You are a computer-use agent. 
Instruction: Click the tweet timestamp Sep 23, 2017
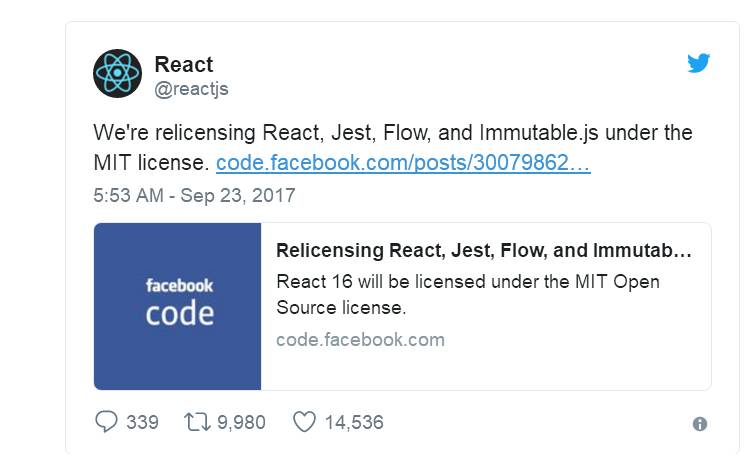(x=194, y=195)
